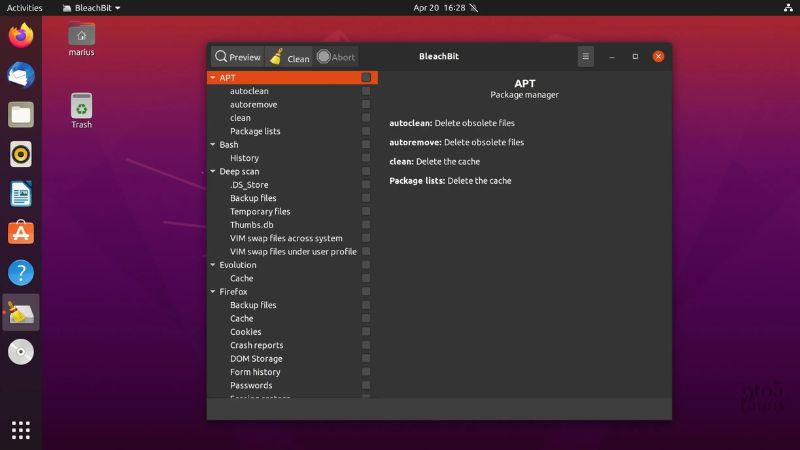Collapse the APT tree group
The image size is (800, 450).
tap(213, 78)
